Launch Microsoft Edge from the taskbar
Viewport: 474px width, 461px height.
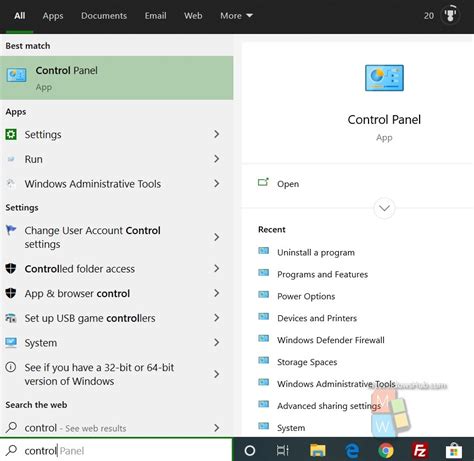click(352, 451)
